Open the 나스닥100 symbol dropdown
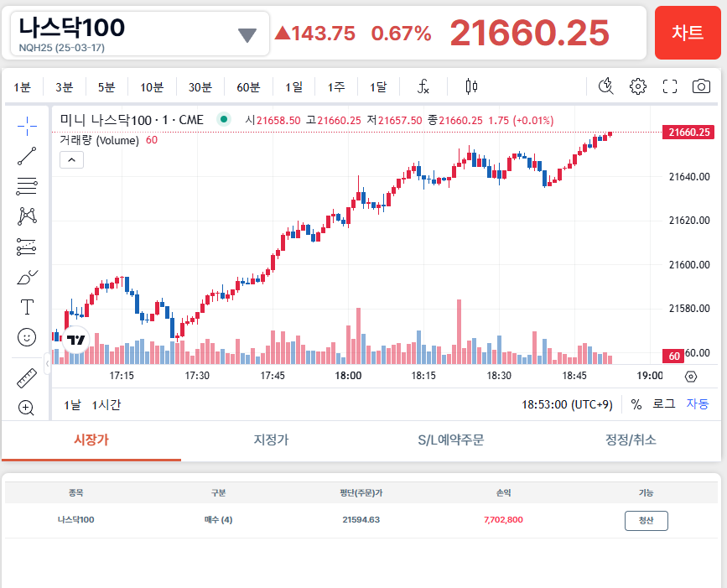 247,34
